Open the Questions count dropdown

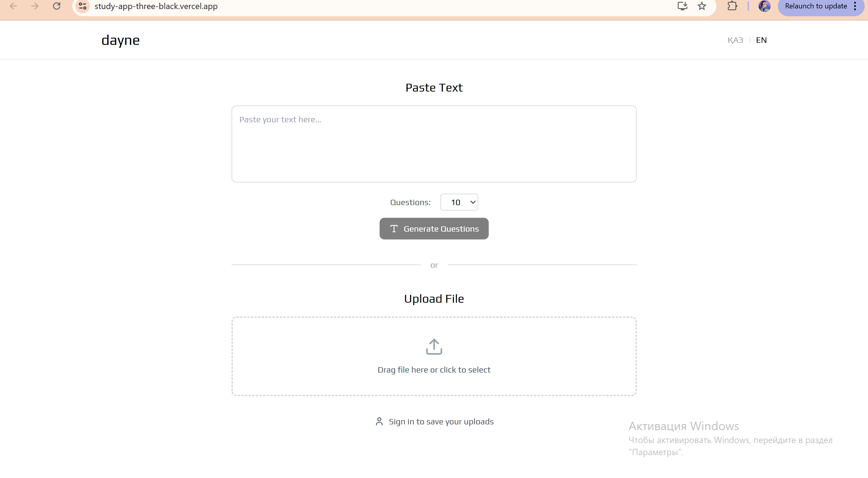(459, 202)
